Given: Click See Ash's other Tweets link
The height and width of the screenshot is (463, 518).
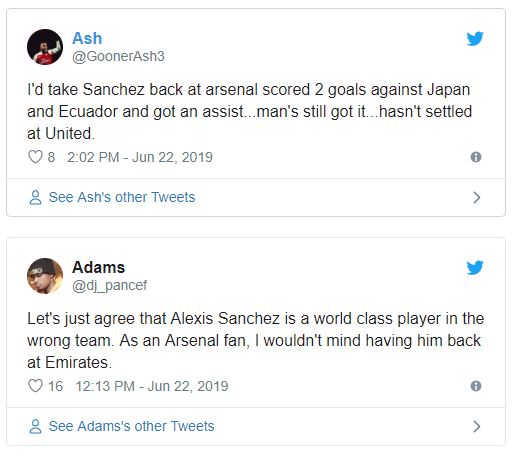Looking at the screenshot, I should click(122, 197).
